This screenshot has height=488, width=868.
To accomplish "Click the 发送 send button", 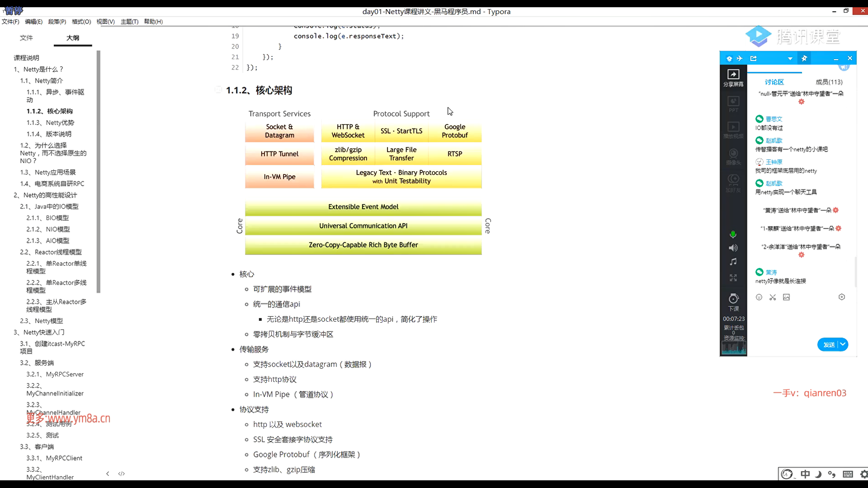I will point(829,345).
